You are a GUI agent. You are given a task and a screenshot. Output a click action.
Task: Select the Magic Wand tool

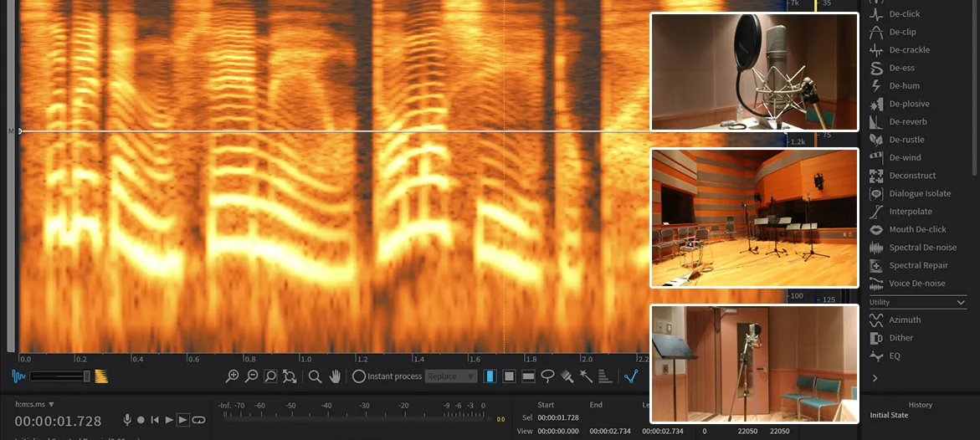tap(586, 376)
